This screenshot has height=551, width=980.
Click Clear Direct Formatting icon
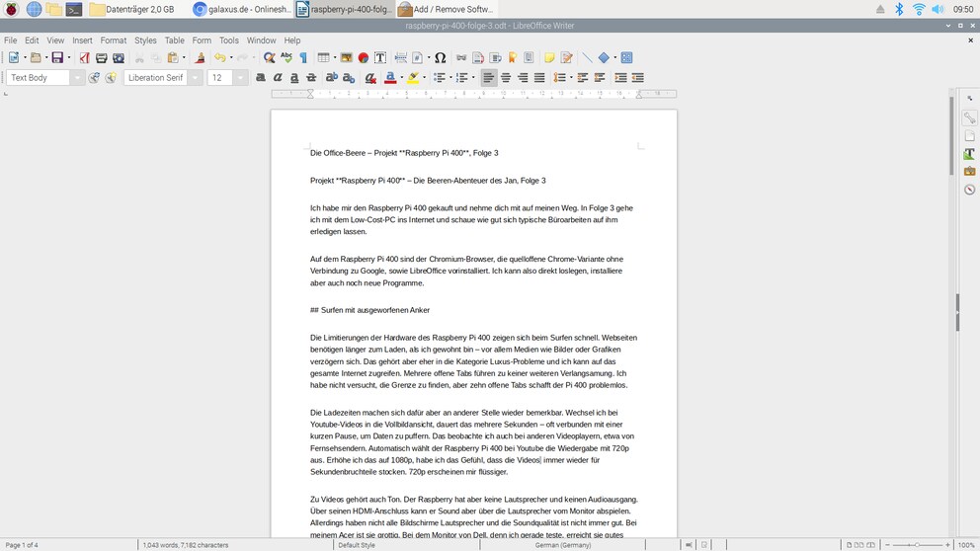pos(370,77)
